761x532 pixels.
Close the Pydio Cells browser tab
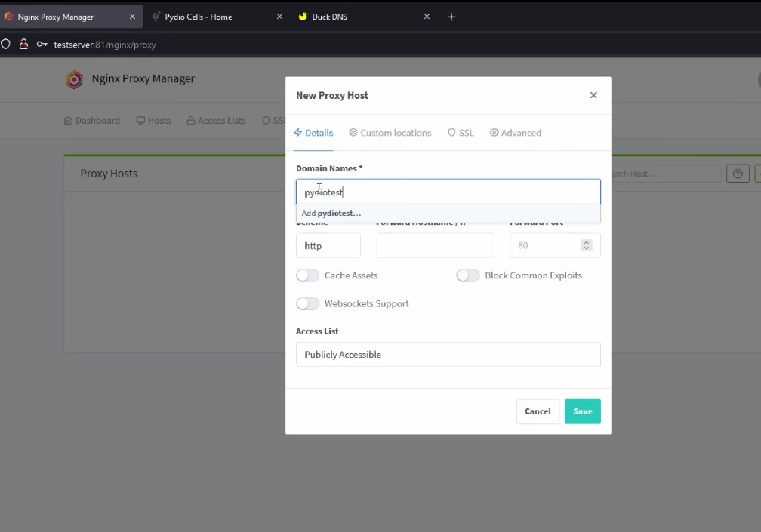pyautogui.click(x=279, y=17)
